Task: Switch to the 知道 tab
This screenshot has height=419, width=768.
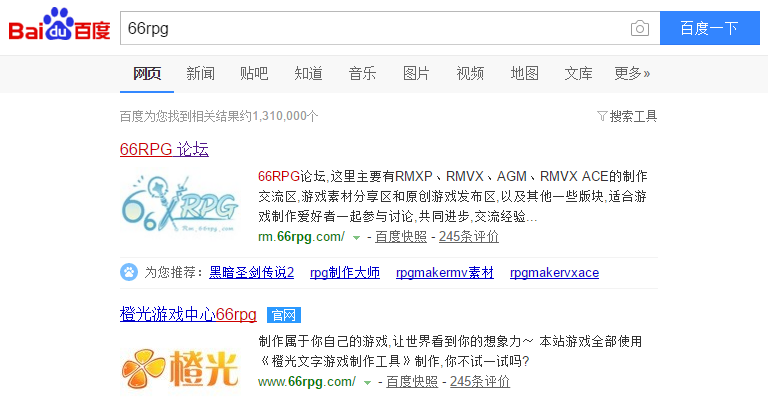Action: click(308, 74)
